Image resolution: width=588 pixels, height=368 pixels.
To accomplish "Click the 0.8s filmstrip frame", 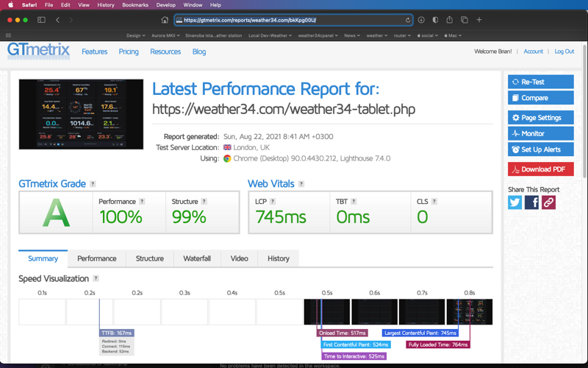I will pos(470,311).
